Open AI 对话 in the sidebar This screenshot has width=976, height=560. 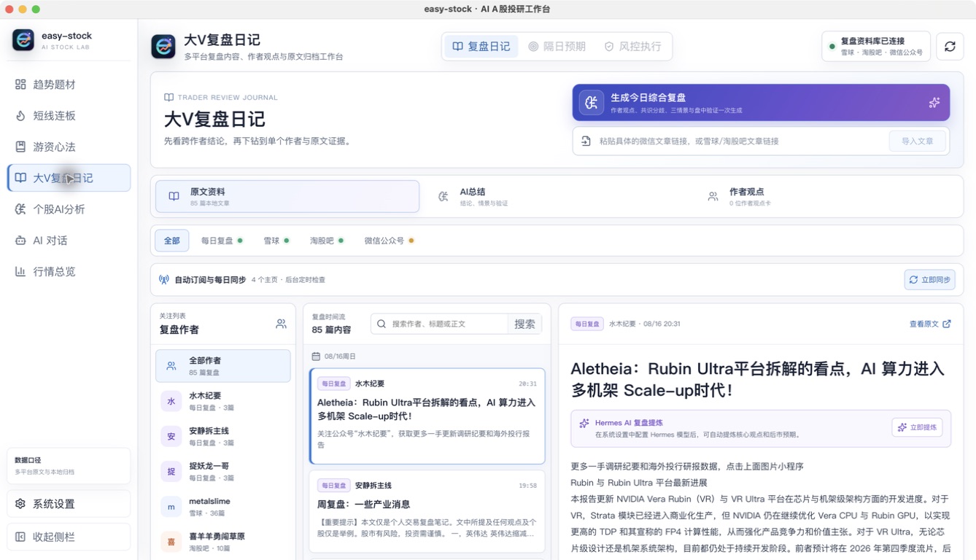69,241
